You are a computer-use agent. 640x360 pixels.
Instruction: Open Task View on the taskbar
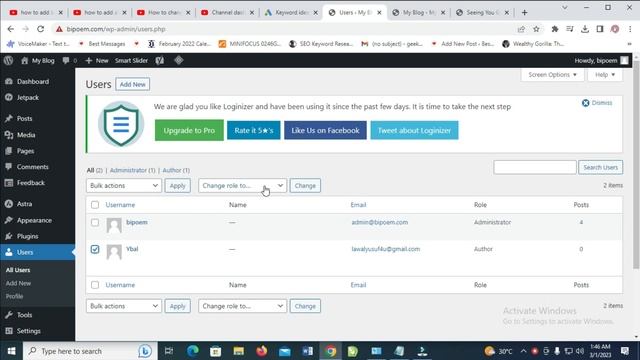click(x=169, y=351)
